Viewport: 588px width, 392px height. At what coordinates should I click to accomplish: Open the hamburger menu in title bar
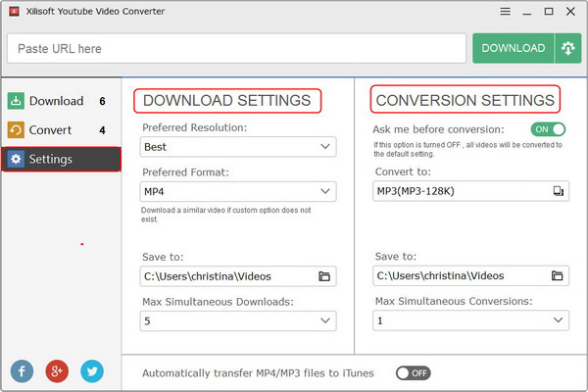[x=505, y=12]
